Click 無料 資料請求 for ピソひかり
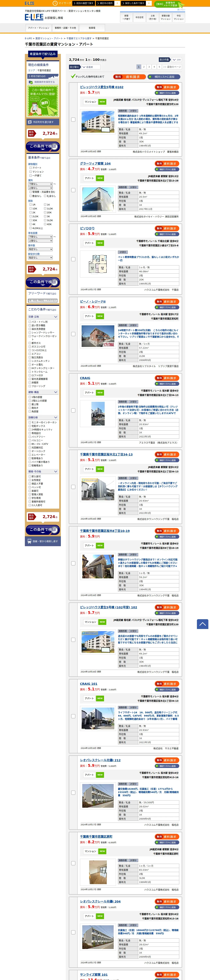210x980 pixels. [167, 229]
